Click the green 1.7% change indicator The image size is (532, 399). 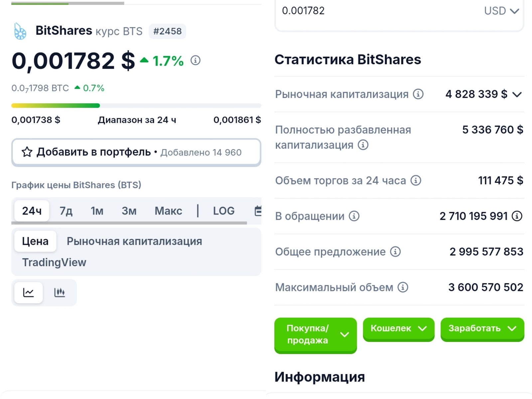[162, 61]
